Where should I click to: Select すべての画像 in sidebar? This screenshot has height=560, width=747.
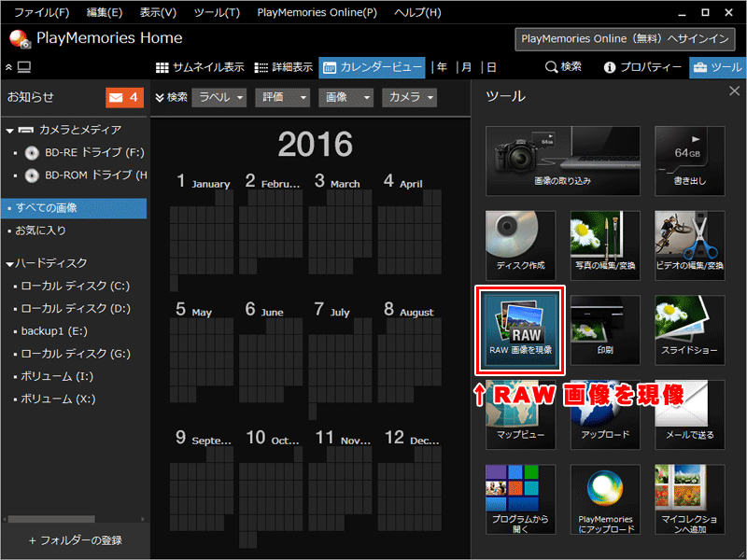coord(74,208)
